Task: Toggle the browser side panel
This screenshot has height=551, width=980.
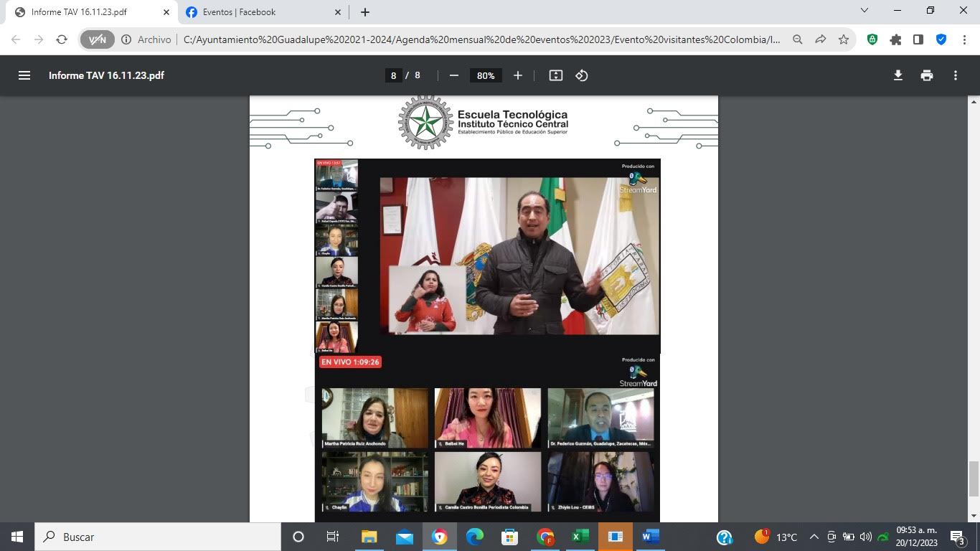Action: [x=918, y=39]
